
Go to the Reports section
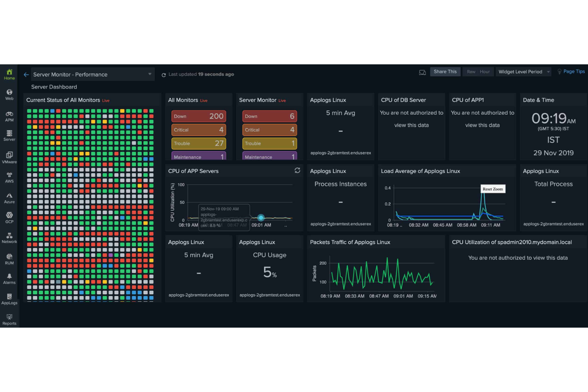[9, 320]
